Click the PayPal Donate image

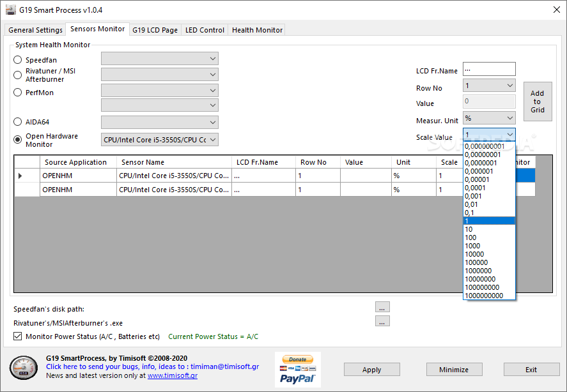pyautogui.click(x=298, y=370)
